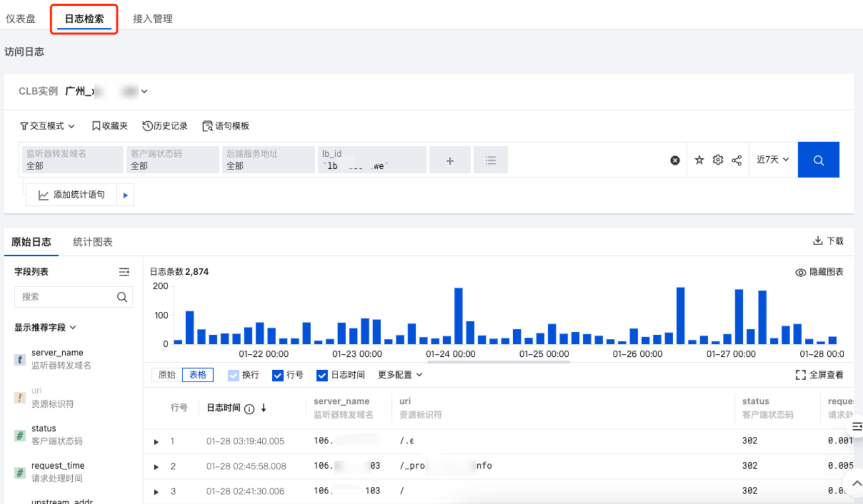Click the server_name column header
The image size is (863, 504).
coord(343,408)
